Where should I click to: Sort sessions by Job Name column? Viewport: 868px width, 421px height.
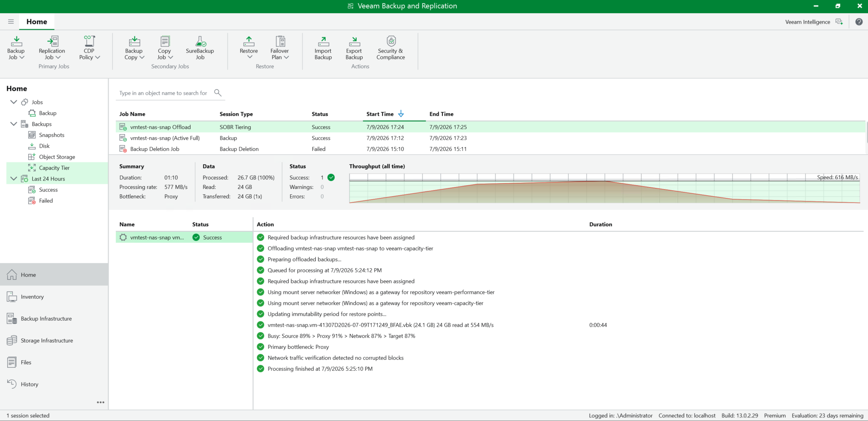pos(132,114)
